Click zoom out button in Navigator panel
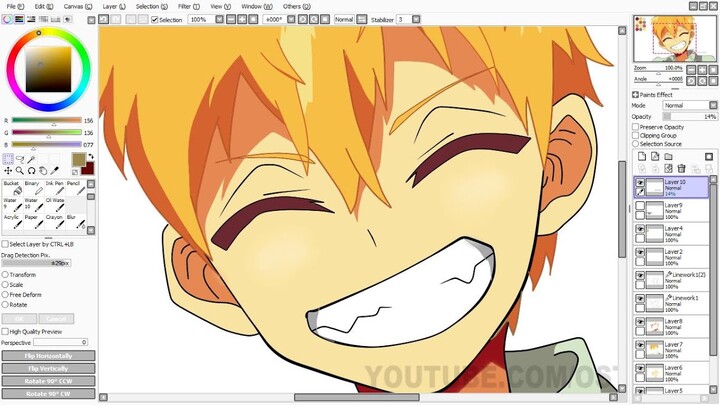720x405 pixels. pyautogui.click(x=692, y=70)
